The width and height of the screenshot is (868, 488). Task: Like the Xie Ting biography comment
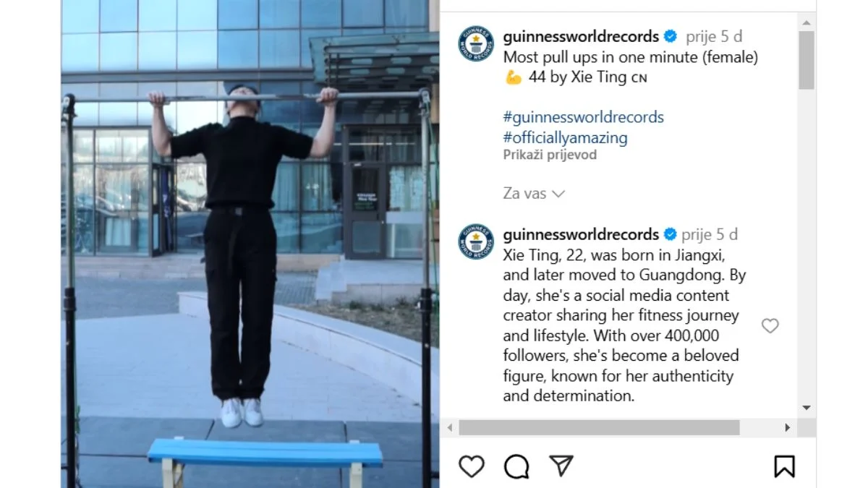[770, 326]
